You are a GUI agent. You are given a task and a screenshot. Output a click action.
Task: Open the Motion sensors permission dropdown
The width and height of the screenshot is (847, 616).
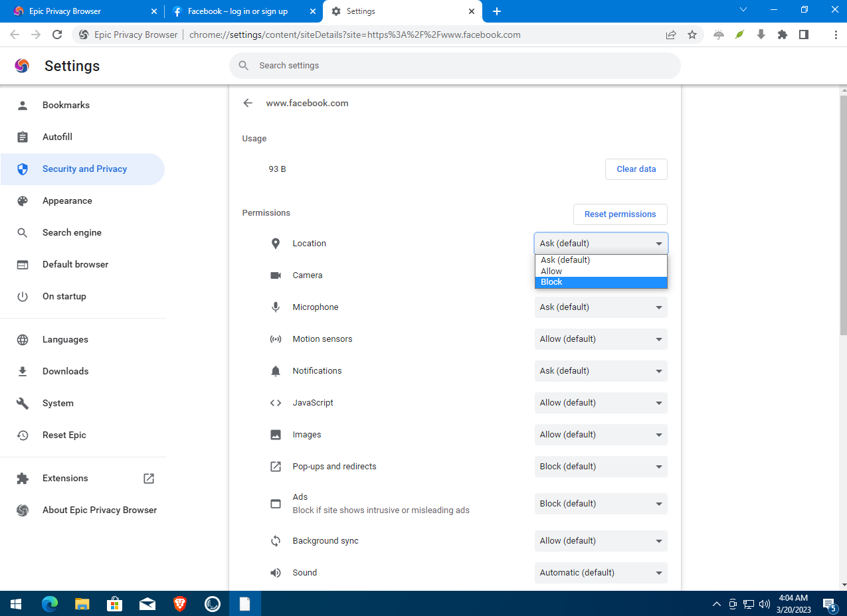coord(601,339)
